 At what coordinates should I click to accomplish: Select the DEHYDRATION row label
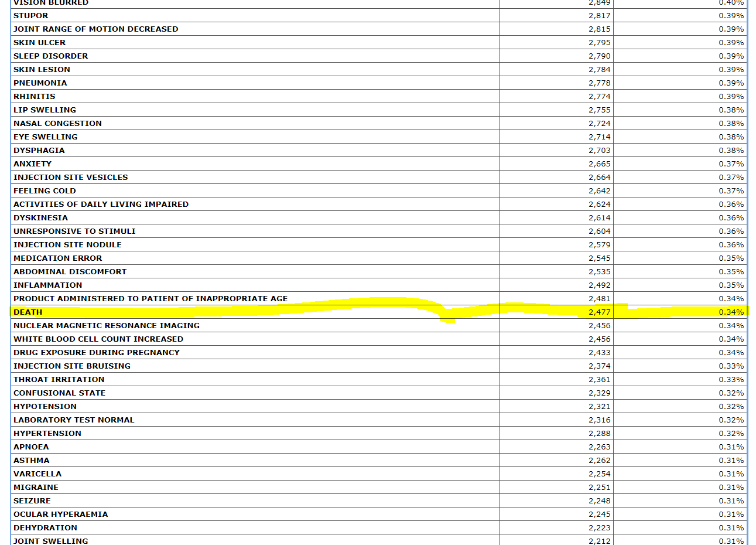click(46, 528)
